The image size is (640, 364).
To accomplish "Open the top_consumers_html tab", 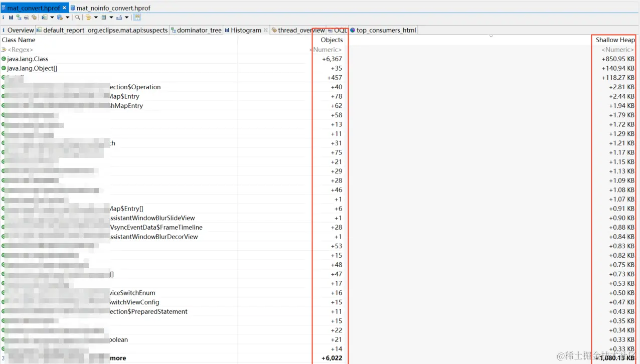I will click(383, 30).
